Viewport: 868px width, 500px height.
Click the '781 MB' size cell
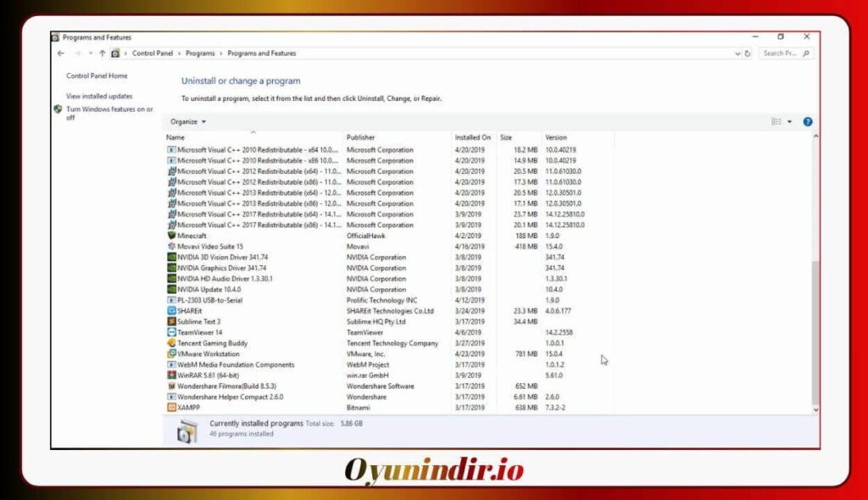point(526,354)
